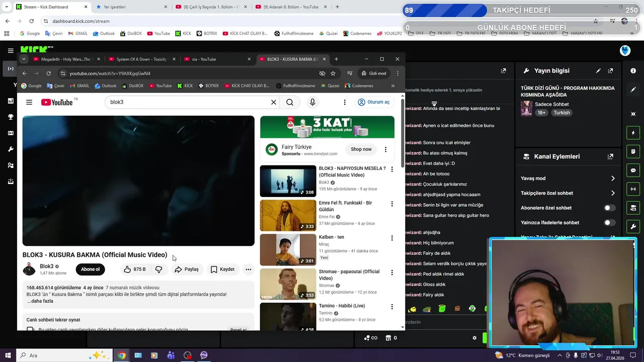644x362 pixels.
Task: Open a new tab in incognito window
Action: pos(336,59)
